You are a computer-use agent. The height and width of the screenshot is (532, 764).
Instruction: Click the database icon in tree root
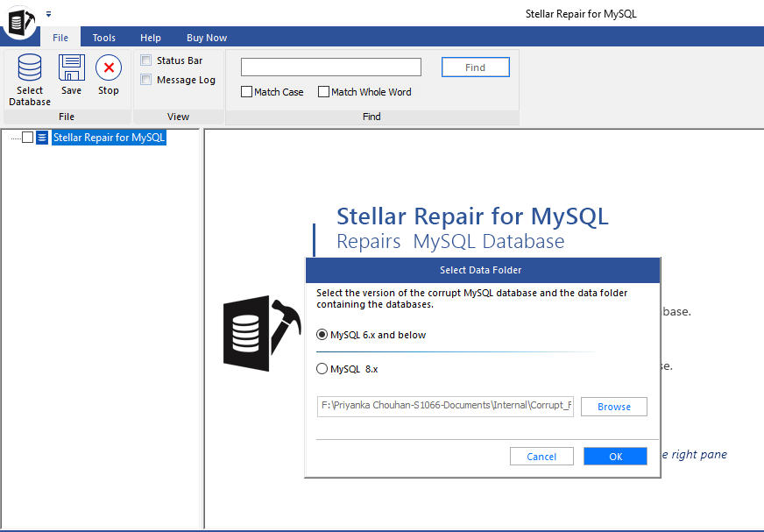click(42, 138)
